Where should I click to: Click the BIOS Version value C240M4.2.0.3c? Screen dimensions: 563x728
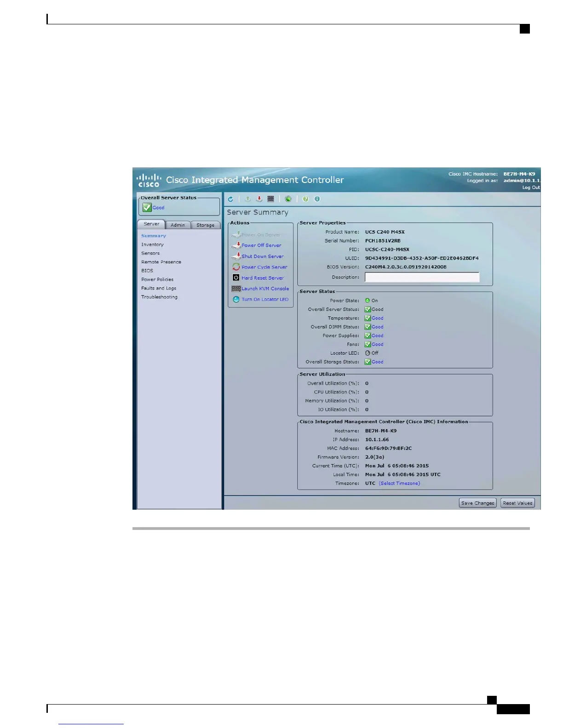click(x=406, y=267)
